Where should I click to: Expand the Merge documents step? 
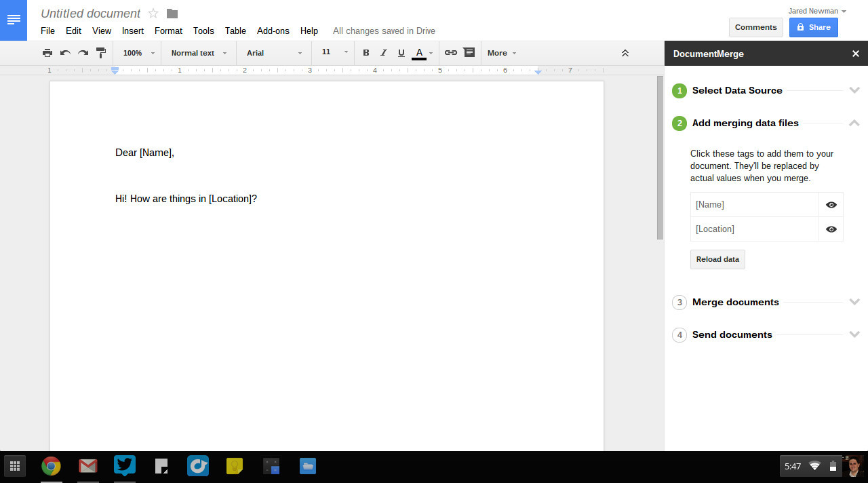point(736,302)
